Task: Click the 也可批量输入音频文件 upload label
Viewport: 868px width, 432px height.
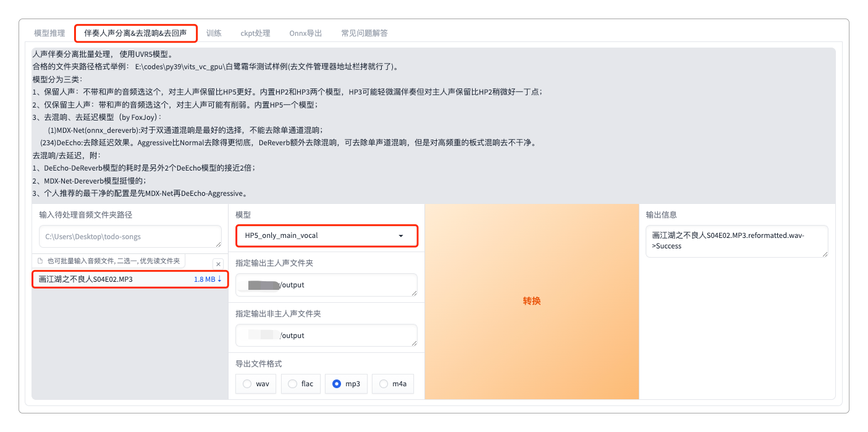Action: coord(113,261)
